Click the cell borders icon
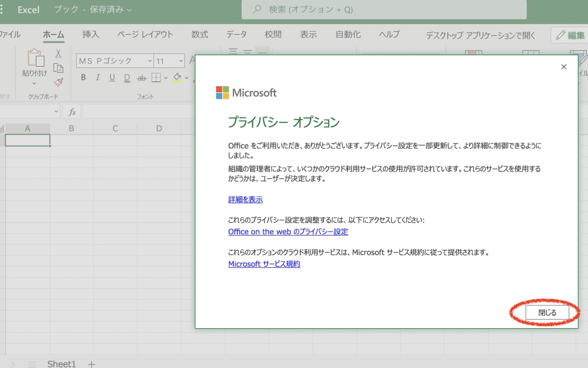Screen dimensions: 588x368 click(x=156, y=77)
